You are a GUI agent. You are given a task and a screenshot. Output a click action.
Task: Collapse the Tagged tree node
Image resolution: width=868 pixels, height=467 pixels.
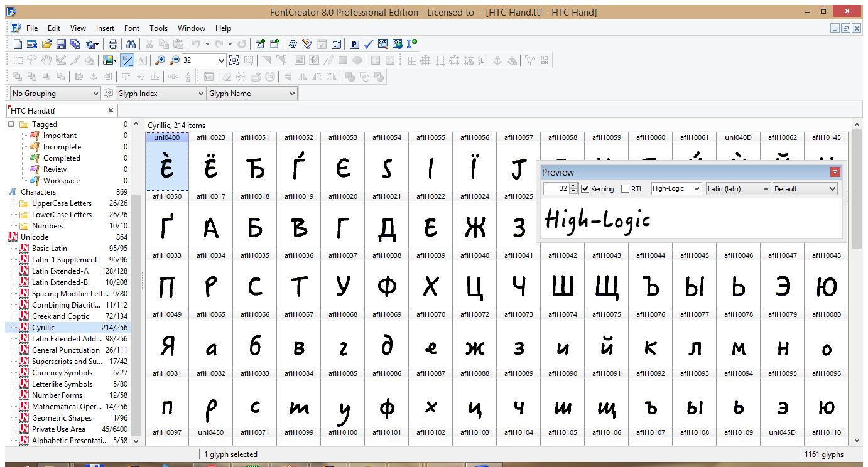tap(11, 124)
